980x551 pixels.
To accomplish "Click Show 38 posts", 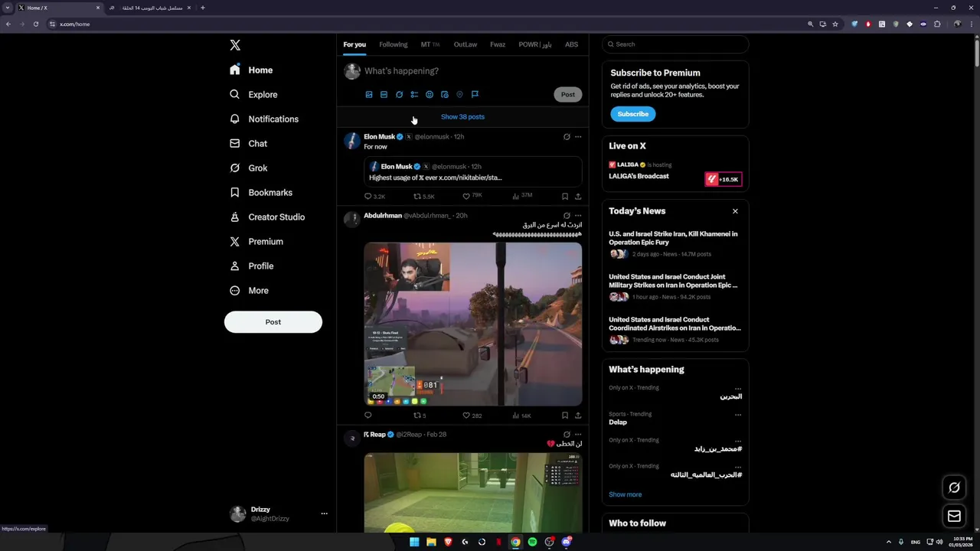I will [x=462, y=117].
